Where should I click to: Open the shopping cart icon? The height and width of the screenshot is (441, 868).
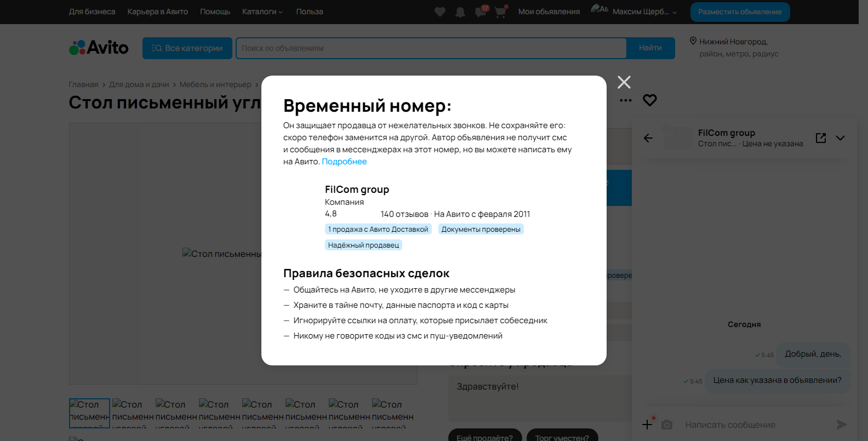click(x=501, y=12)
